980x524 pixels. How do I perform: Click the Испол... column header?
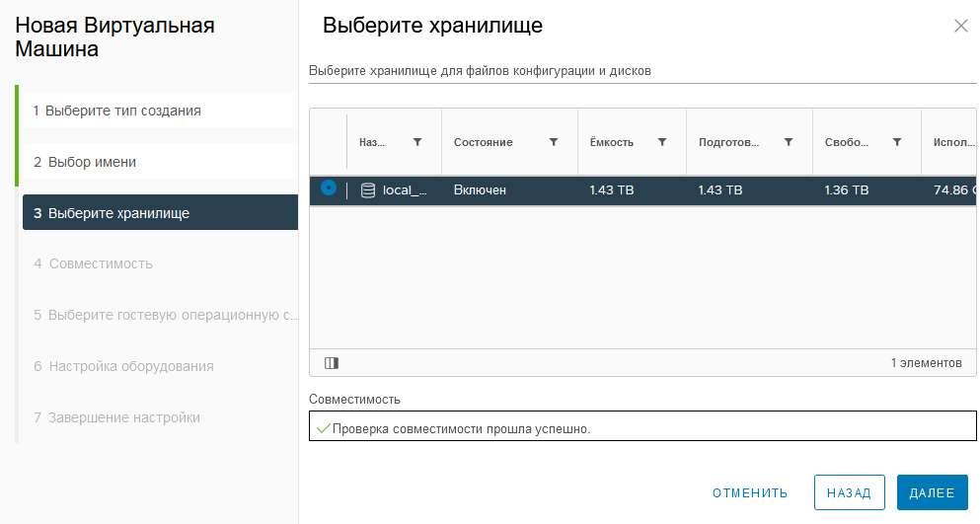pyautogui.click(x=953, y=142)
